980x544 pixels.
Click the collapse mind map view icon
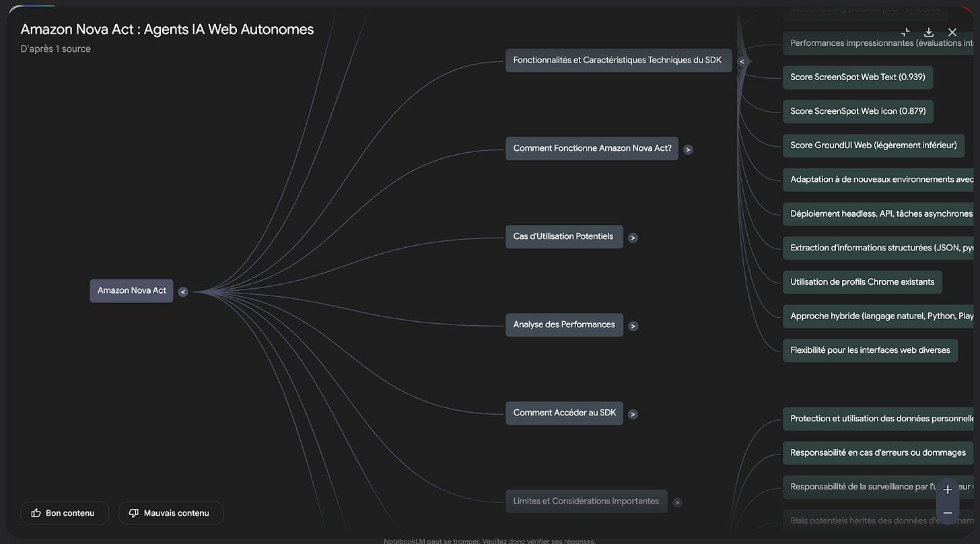(x=905, y=32)
